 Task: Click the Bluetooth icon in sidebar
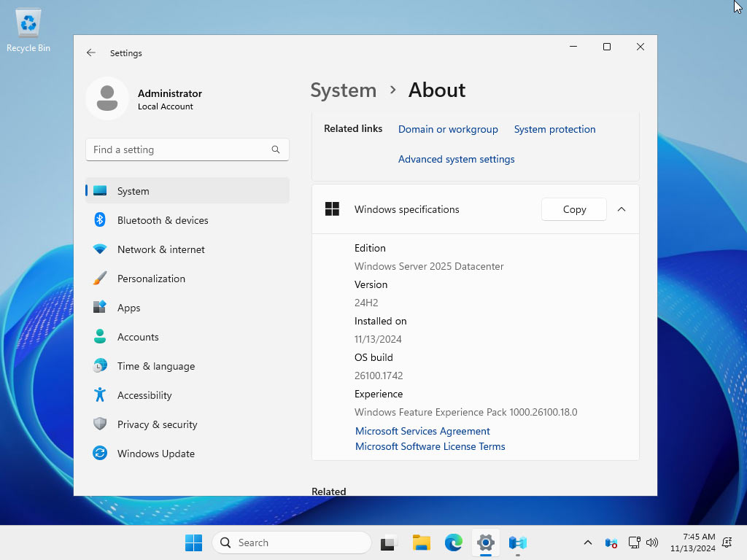click(100, 220)
